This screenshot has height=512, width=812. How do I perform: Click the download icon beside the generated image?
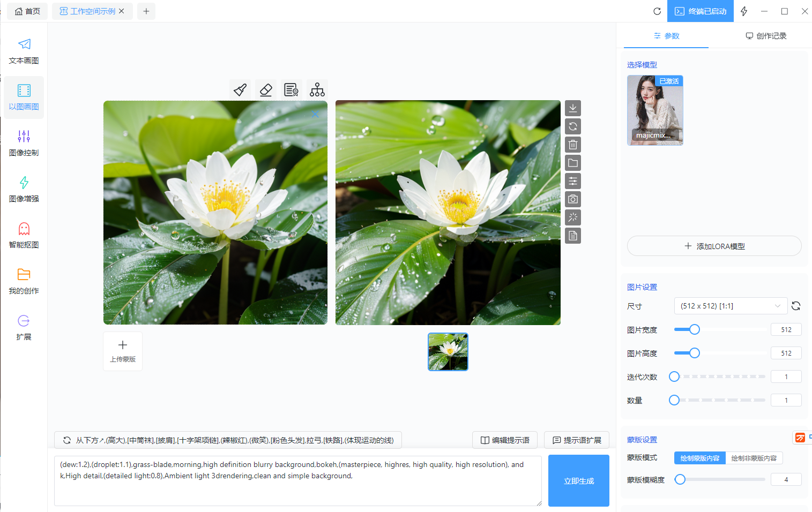[573, 108]
